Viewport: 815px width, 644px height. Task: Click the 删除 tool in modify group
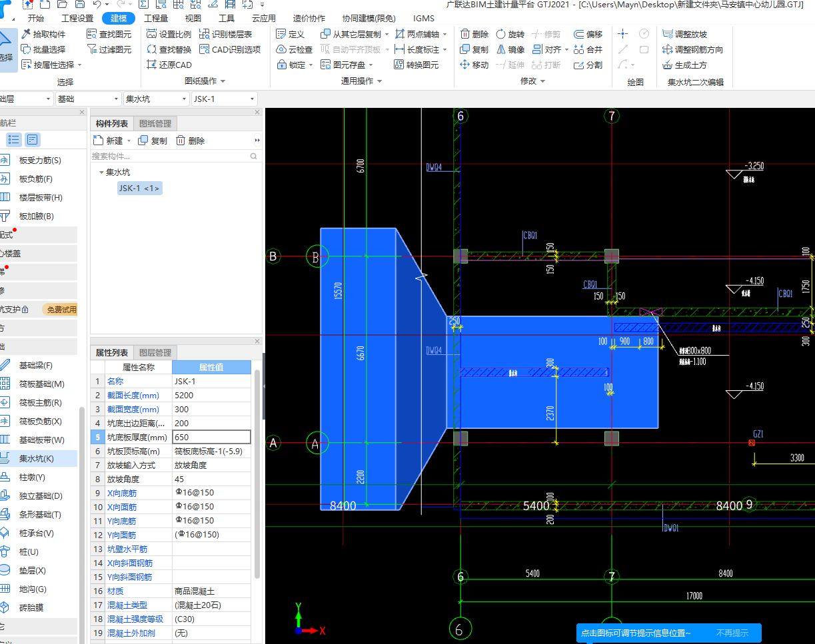474,34
